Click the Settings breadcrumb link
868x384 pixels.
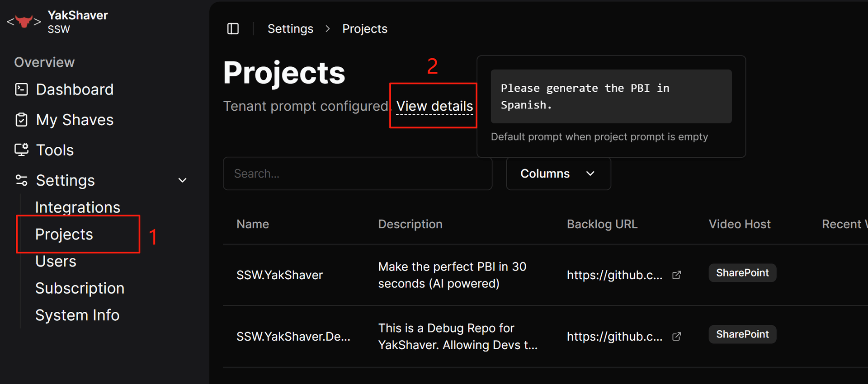(x=290, y=29)
